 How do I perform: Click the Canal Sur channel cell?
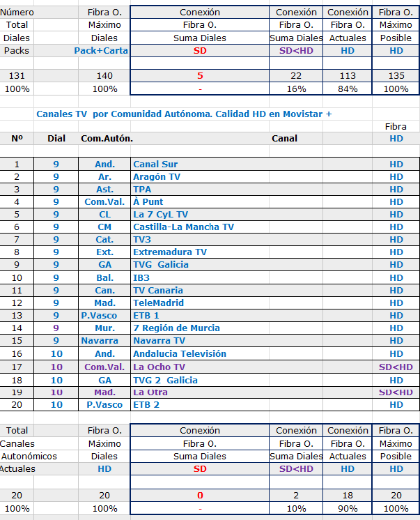tap(155, 165)
